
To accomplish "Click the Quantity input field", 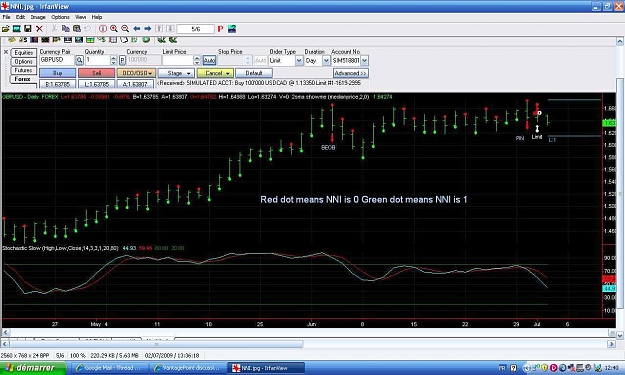I will point(97,60).
